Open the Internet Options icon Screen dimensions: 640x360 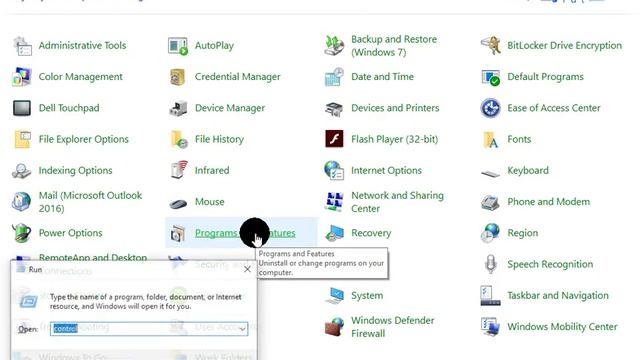point(334,171)
